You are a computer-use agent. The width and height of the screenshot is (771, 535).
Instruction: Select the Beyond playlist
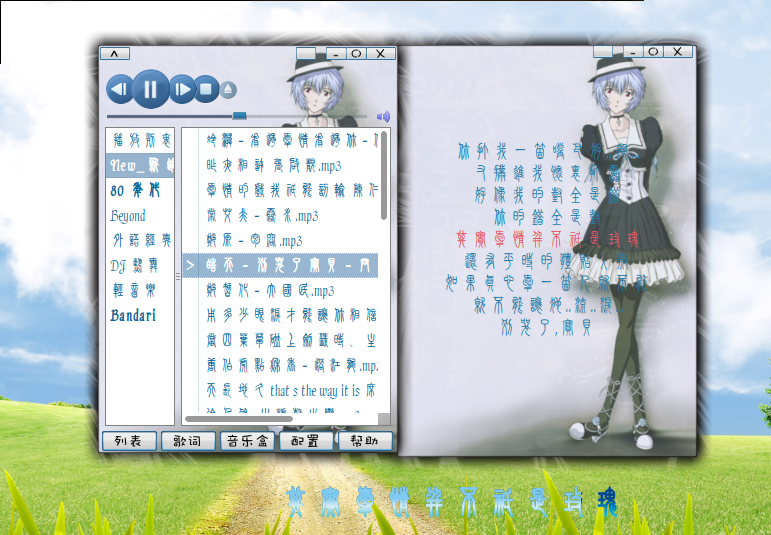tap(140, 215)
